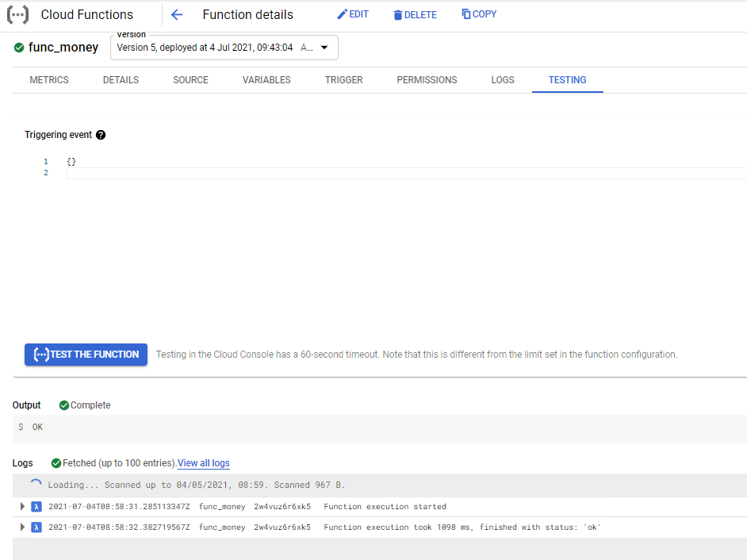Expand the 'Function execution started' log entry
747x560 pixels.
coord(22,506)
